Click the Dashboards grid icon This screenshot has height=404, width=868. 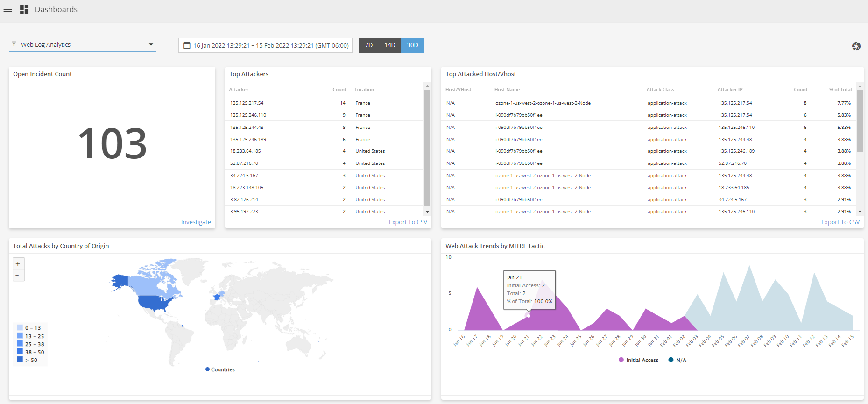coord(24,9)
